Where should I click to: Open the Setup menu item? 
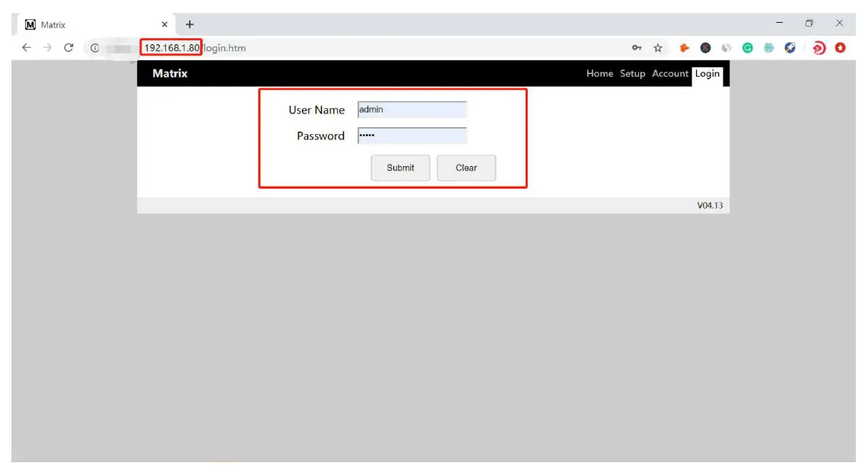coord(632,73)
